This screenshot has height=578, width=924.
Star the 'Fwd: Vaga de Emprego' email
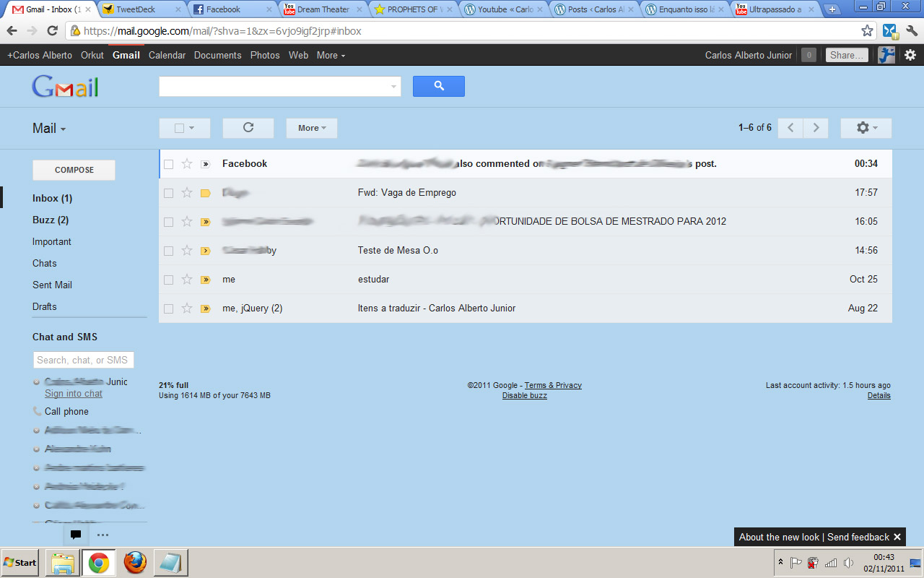(x=187, y=193)
